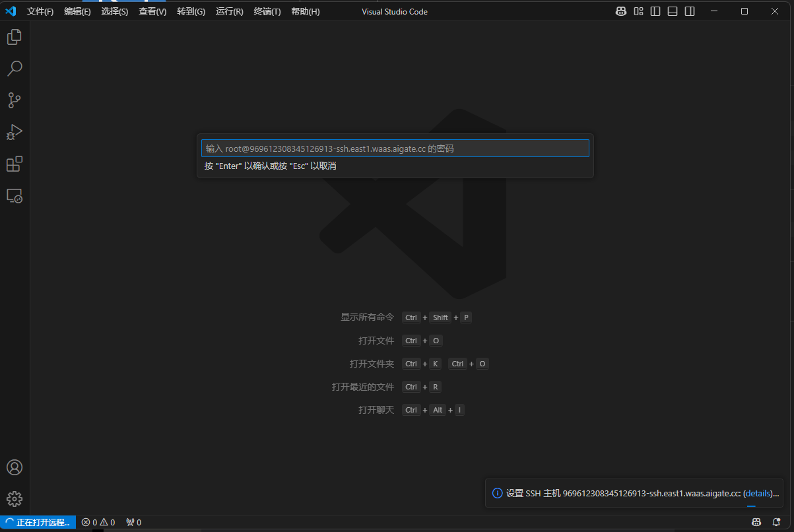794x532 pixels.
Task: Click errors and warnings count in status bar
Action: tap(98, 522)
